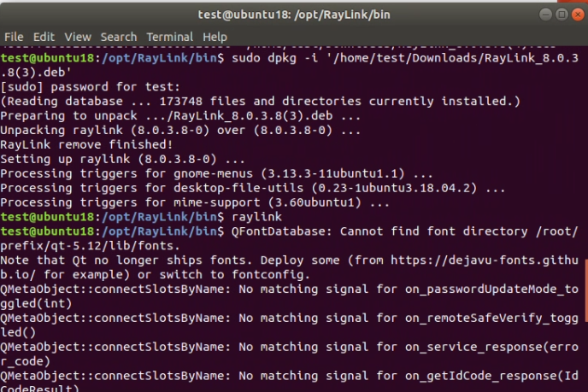Click the test@ubuntu18 window title bar

pyautogui.click(x=294, y=15)
